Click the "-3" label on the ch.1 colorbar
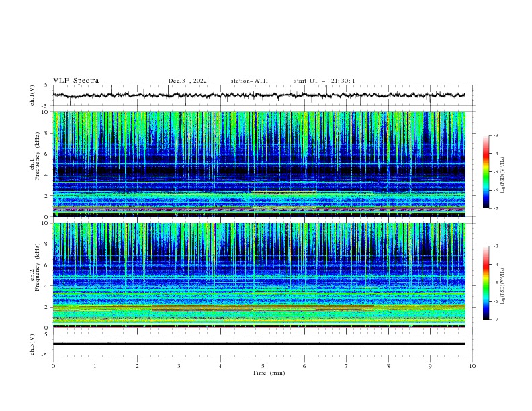The height and width of the screenshot is (411, 532). tap(495, 135)
